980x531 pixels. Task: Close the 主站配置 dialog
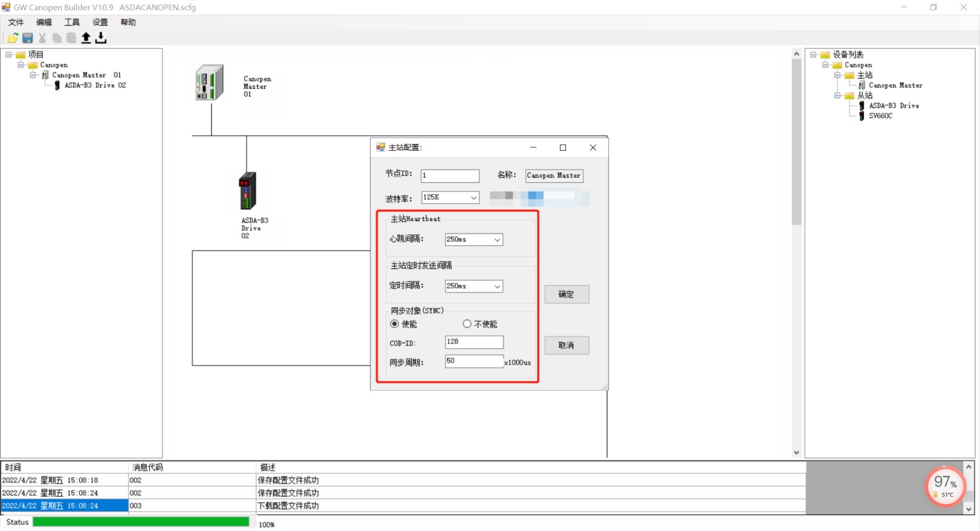coord(593,148)
